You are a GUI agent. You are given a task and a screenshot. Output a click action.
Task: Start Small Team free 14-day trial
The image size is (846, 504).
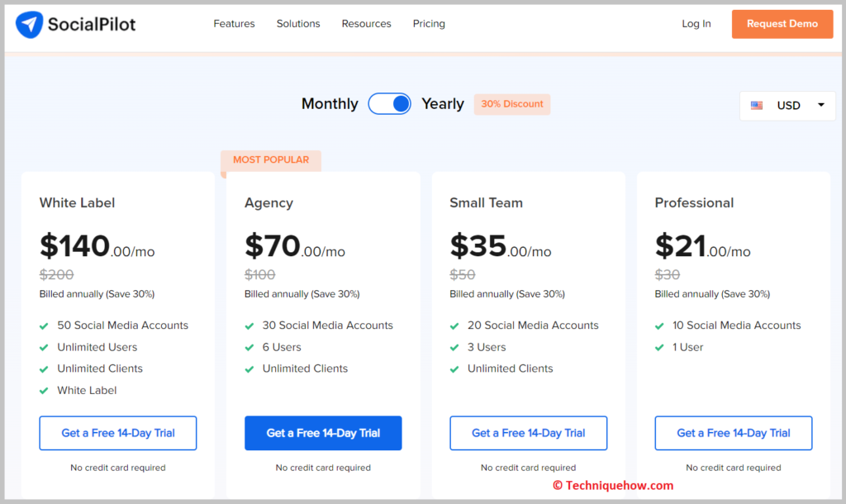528,433
